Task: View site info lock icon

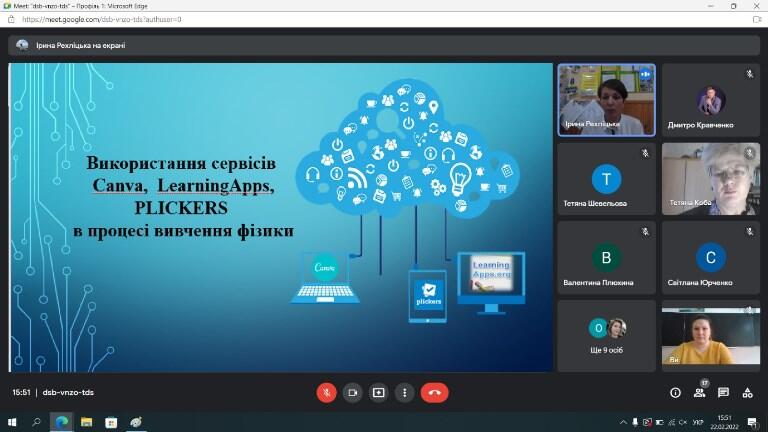Action: [x=11, y=20]
